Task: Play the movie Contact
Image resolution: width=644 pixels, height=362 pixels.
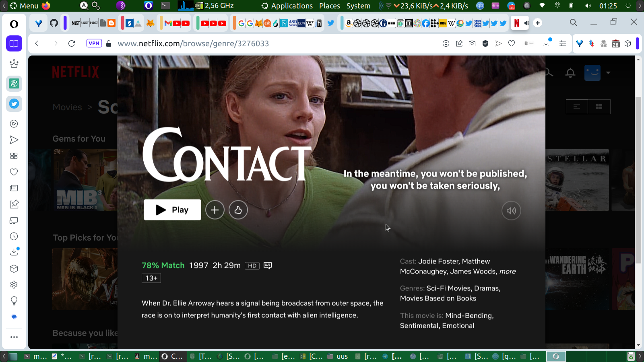Action: pos(172,210)
